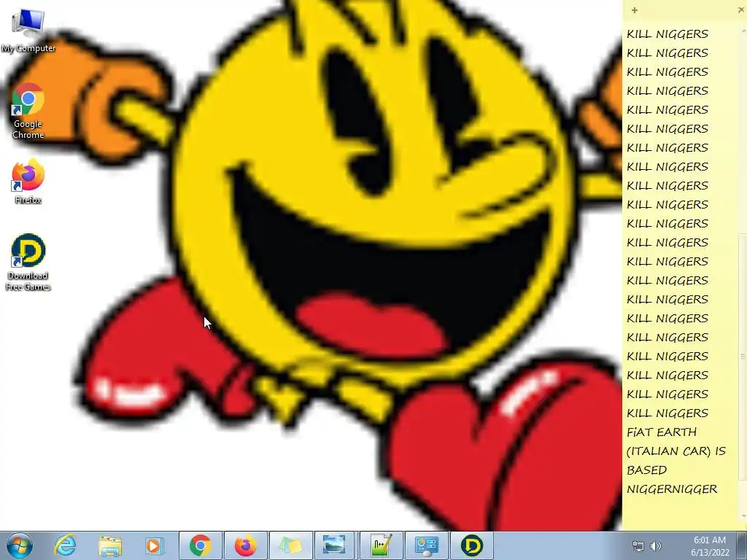Switch to Firefox in the taskbar
Viewport: 747px width, 560px height.
click(246, 545)
